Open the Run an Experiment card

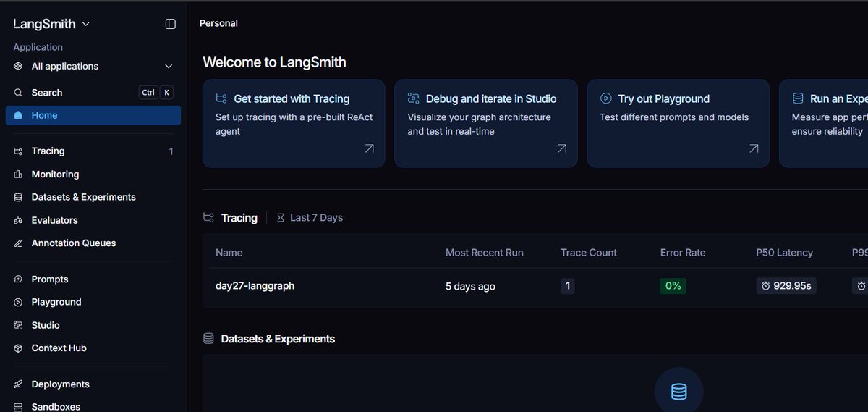pyautogui.click(x=824, y=123)
